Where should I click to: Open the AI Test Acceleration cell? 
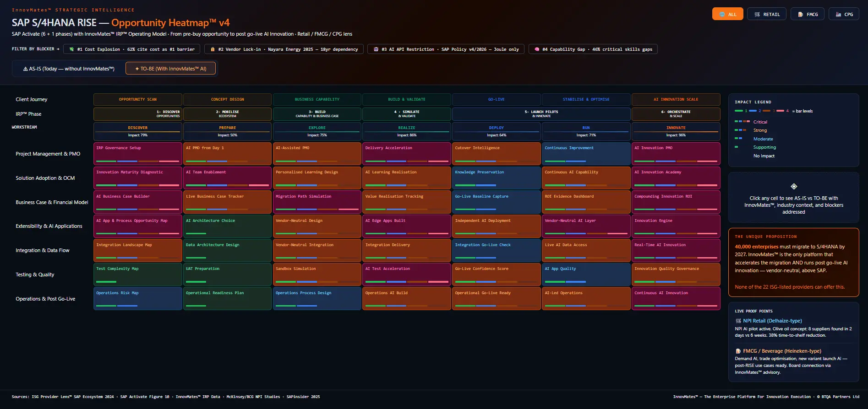(x=407, y=274)
